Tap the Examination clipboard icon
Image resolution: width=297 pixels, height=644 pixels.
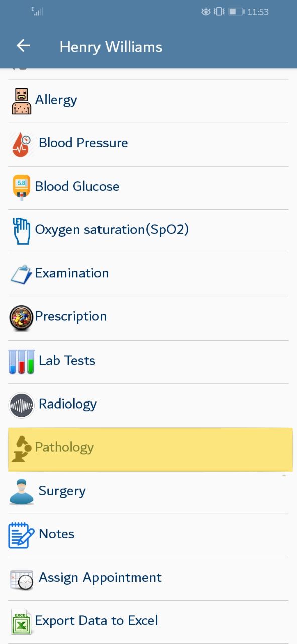21,274
